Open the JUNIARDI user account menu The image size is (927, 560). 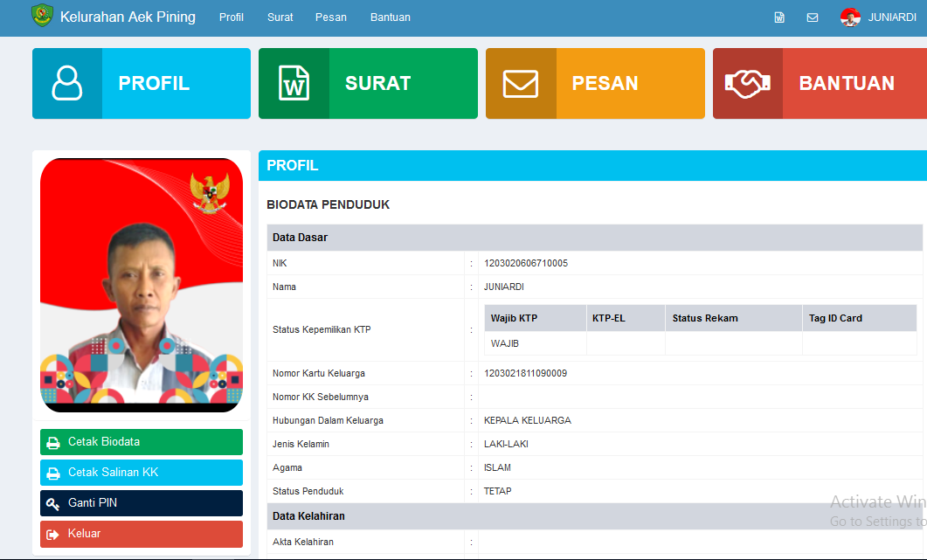point(891,17)
